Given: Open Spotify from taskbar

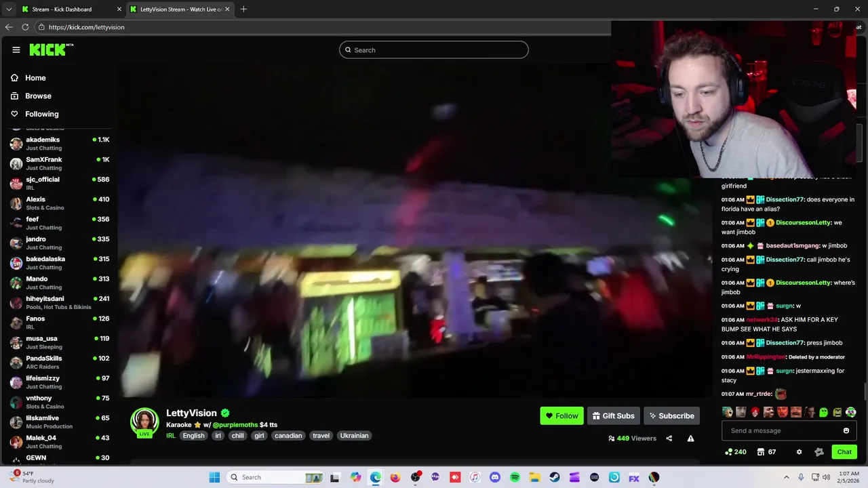Looking at the screenshot, I should [515, 477].
